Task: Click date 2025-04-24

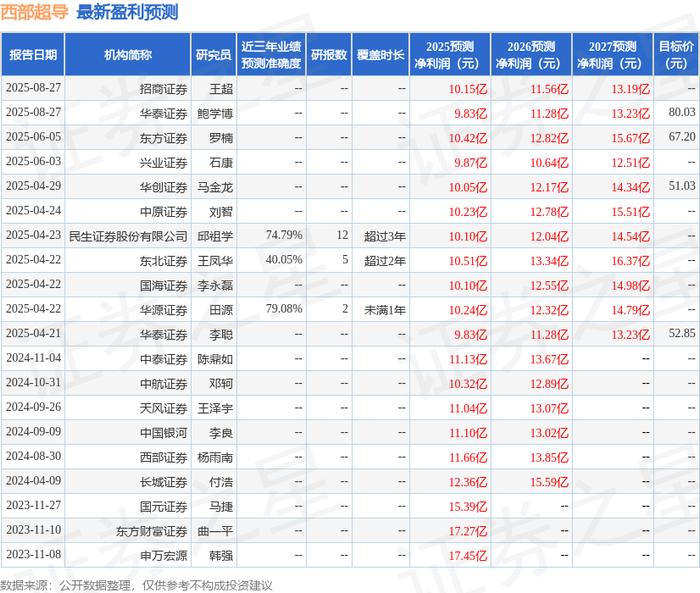Action: (x=33, y=210)
